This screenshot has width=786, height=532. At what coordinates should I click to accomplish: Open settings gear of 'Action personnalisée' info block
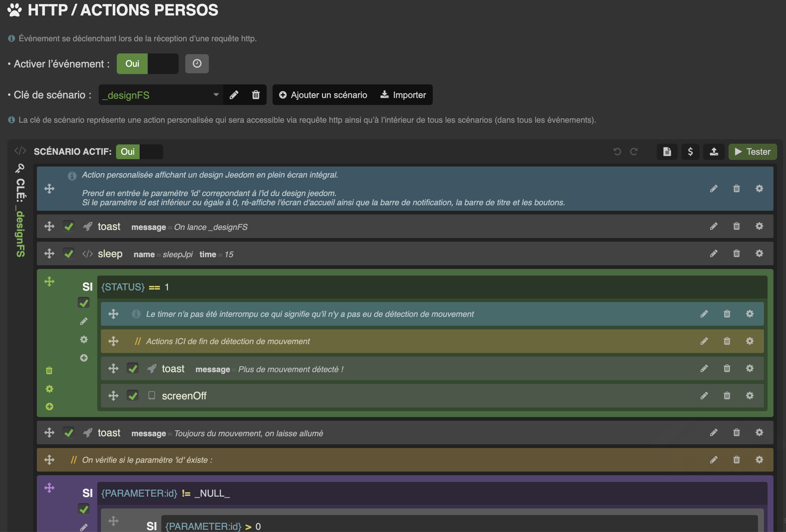(759, 189)
